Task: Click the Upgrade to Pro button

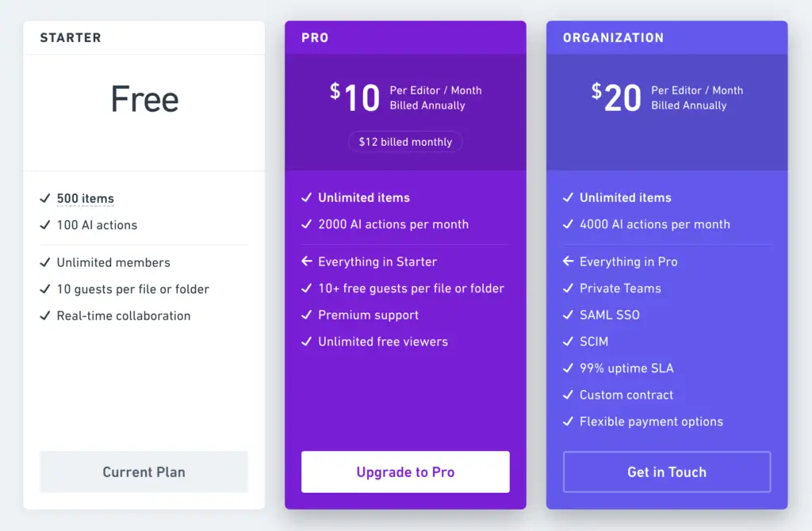Action: 405,472
